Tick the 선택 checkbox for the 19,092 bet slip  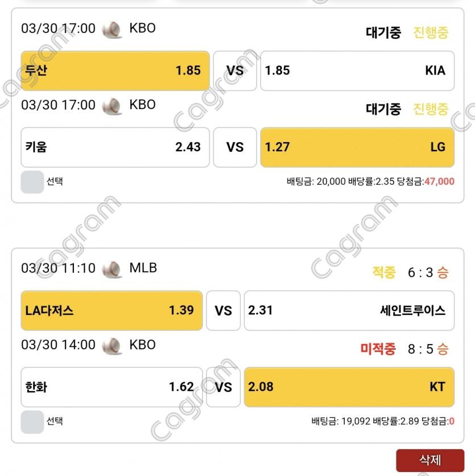pos(32,421)
